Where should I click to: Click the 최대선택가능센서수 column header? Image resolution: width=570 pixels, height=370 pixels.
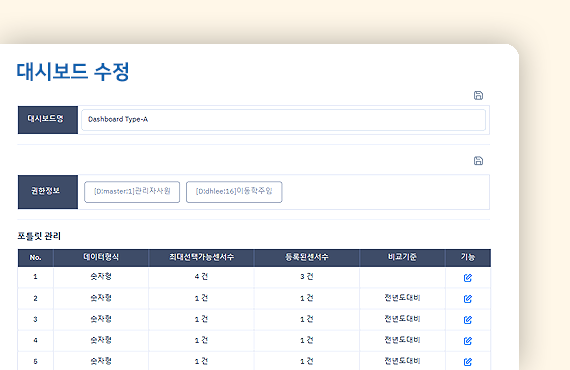pos(201,258)
